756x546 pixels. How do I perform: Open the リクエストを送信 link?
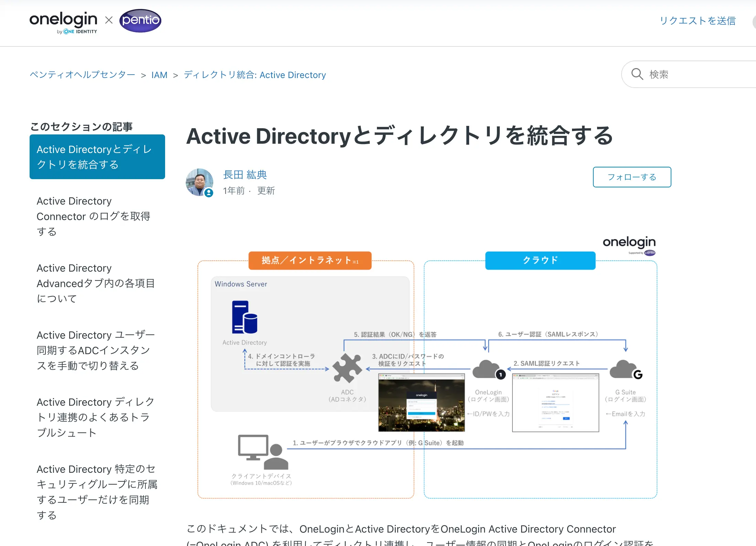coord(697,21)
